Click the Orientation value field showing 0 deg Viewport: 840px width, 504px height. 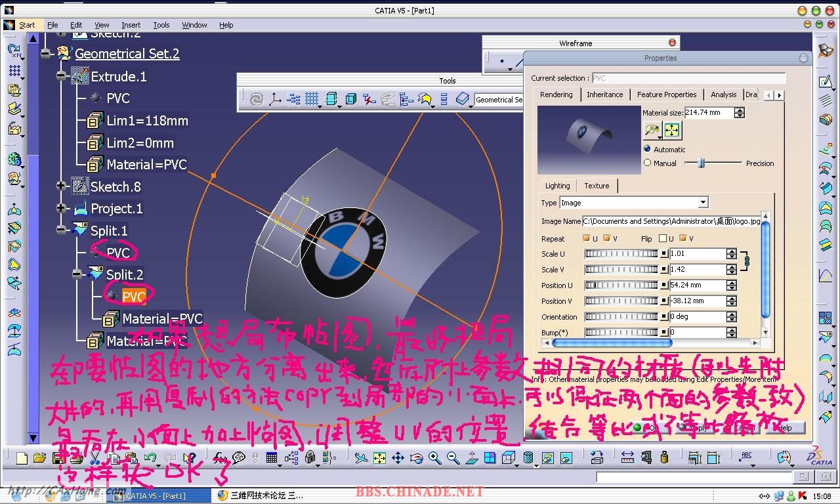pyautogui.click(x=698, y=316)
